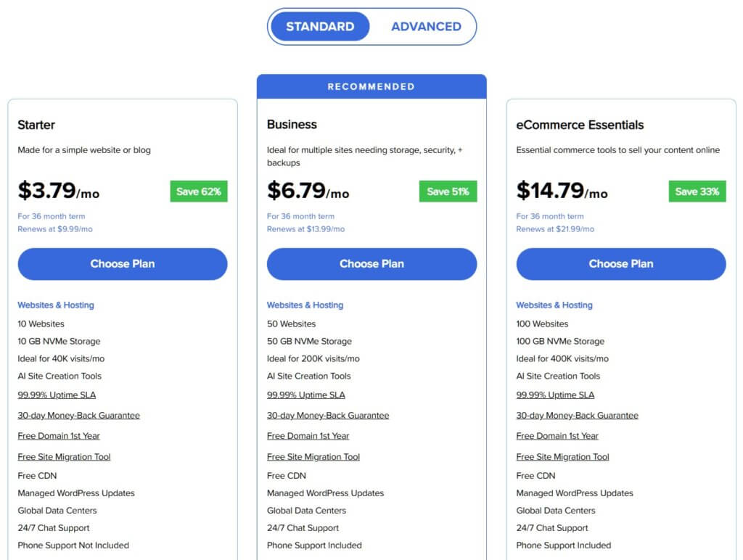Click Starter's Free Domain 1st Year link

(x=59, y=436)
